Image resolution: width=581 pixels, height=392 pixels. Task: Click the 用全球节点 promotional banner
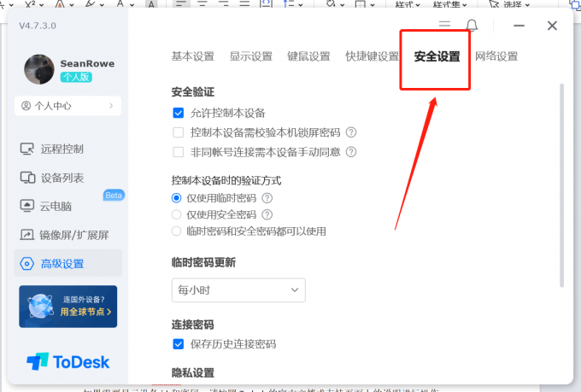(x=68, y=307)
